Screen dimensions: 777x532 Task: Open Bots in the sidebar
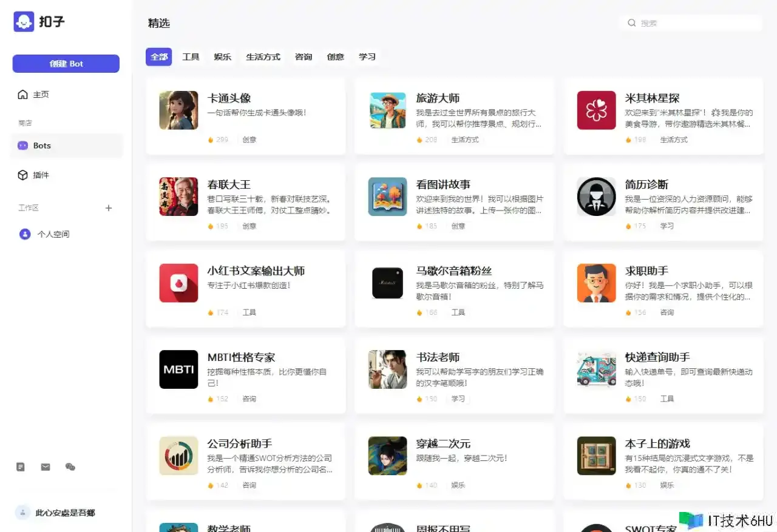[67, 146]
